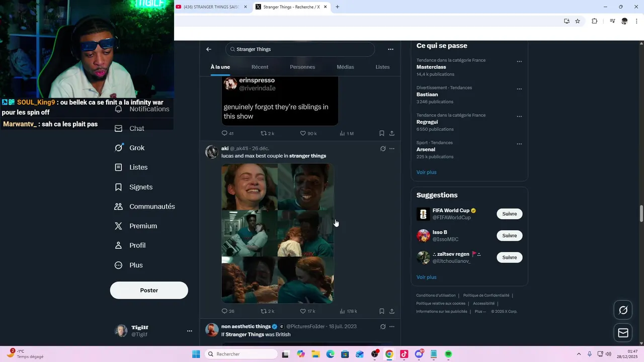This screenshot has width=644, height=362.
Task: Open Listes in the sidebar
Action: (x=131, y=167)
